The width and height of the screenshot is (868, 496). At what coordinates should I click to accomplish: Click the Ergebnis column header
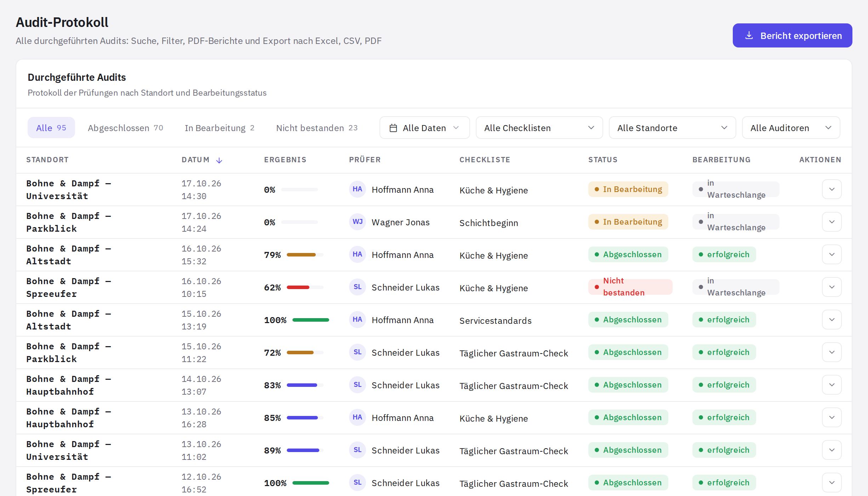[285, 160]
